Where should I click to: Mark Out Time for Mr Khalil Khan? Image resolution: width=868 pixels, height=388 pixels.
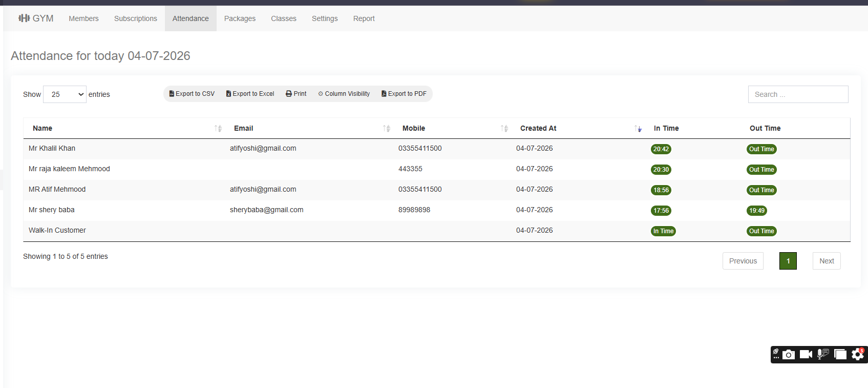click(x=761, y=149)
